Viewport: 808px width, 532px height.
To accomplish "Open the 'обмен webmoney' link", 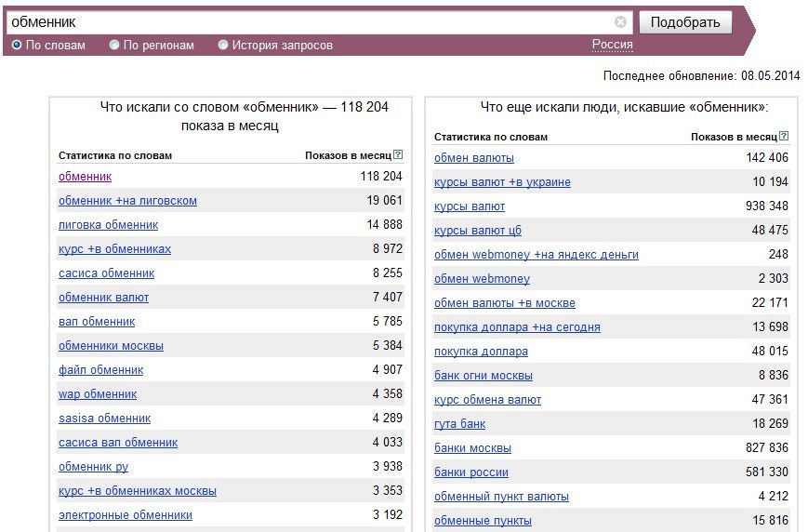I will 482,279.
